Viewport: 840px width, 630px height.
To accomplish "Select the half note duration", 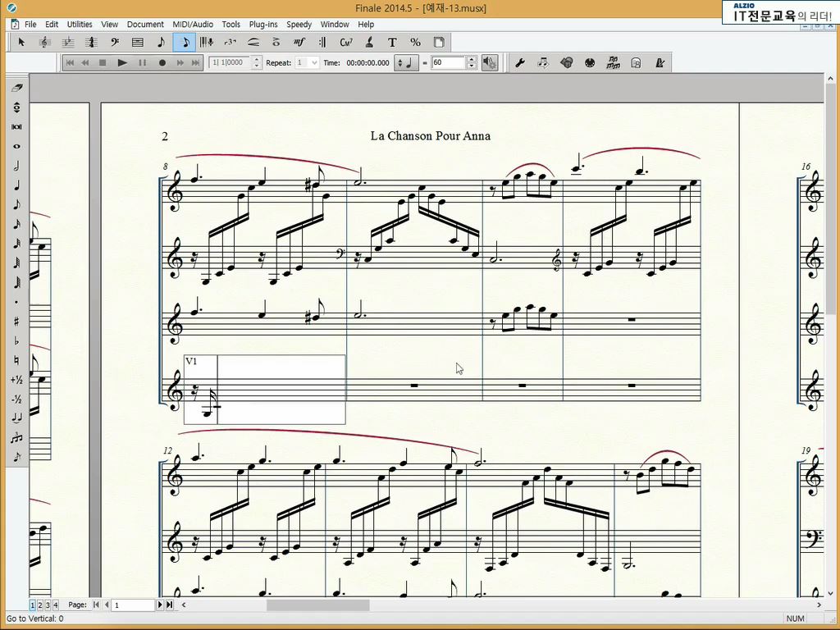I will [16, 166].
